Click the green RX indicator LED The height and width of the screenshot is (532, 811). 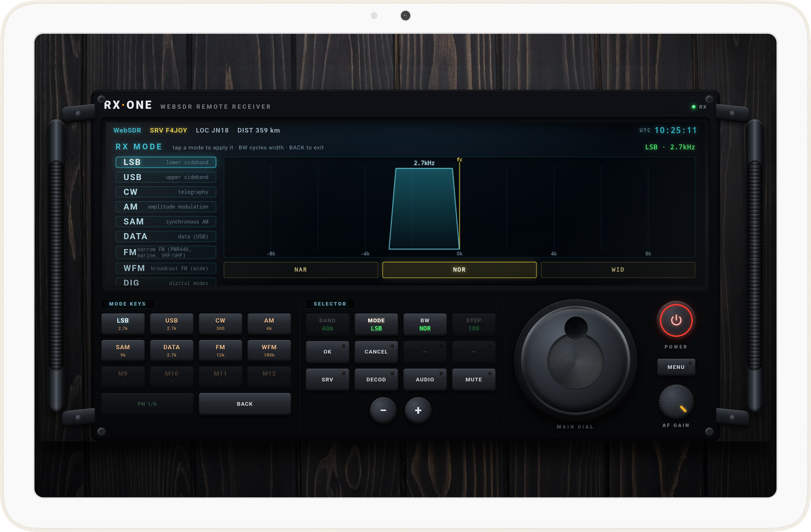click(694, 107)
